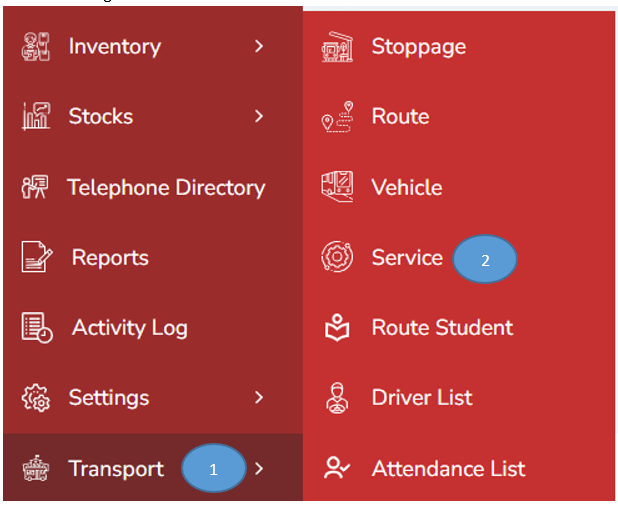Click the Stocks bar chart icon
This screenshot has height=506, width=618.
coord(35,116)
